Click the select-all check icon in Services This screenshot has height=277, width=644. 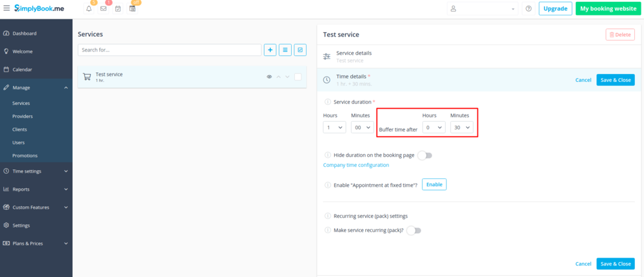click(x=300, y=50)
